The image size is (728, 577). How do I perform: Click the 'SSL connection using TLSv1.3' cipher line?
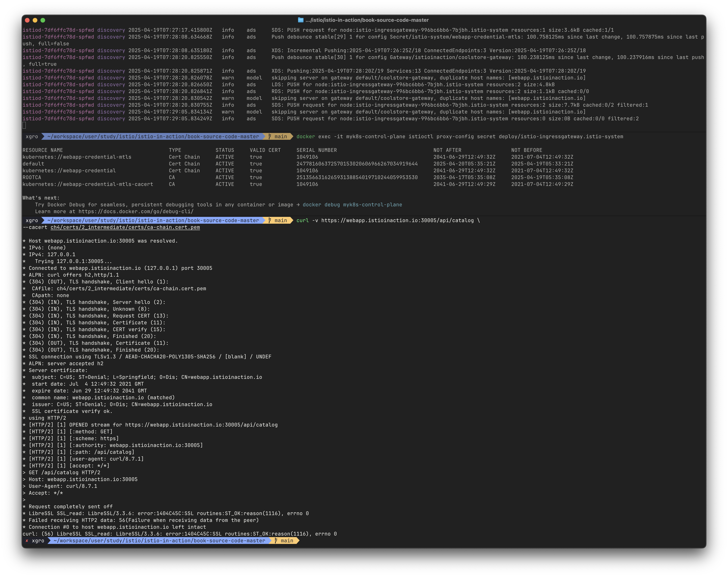tap(147, 357)
